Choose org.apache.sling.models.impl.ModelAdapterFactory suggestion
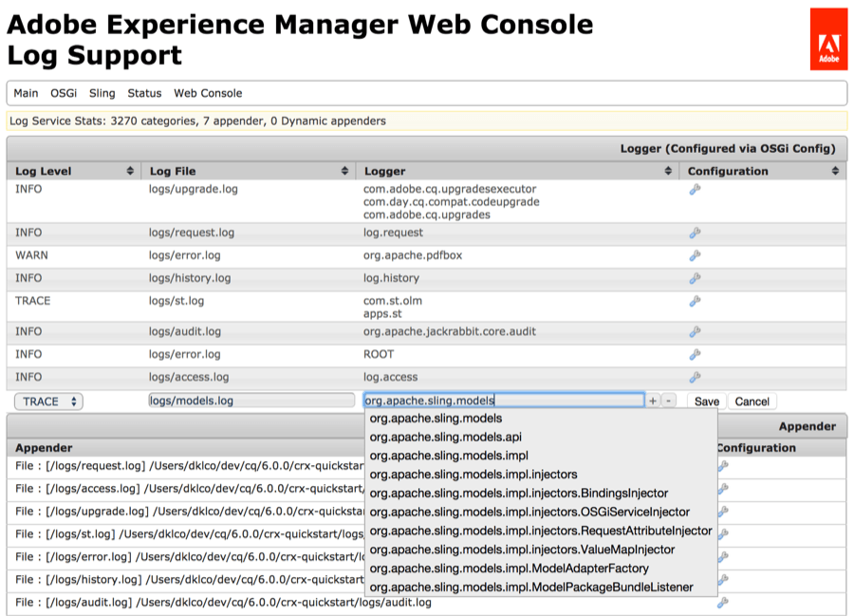The height and width of the screenshot is (616, 854). click(509, 569)
